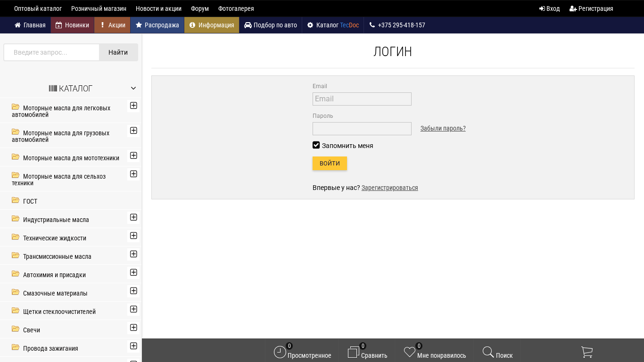Collapse the КАТАЛОГ section chevron
Viewport: 644px width, 362px height.
tap(133, 88)
